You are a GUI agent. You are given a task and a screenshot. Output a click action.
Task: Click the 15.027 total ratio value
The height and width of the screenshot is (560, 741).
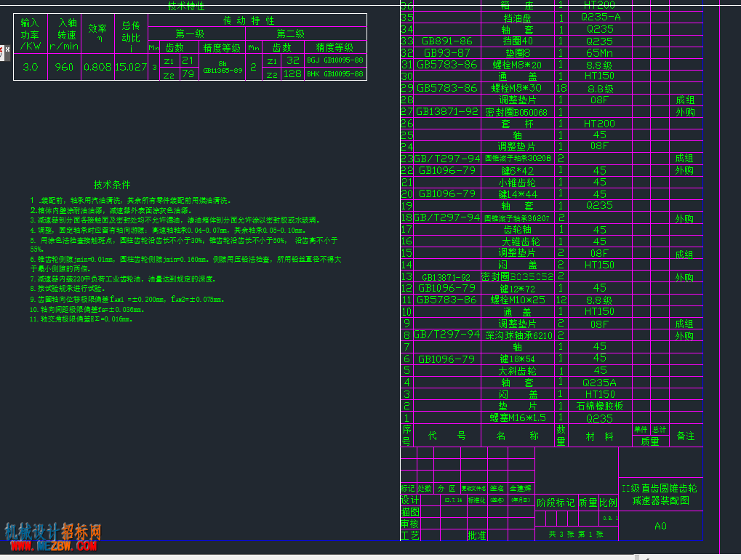[131, 67]
